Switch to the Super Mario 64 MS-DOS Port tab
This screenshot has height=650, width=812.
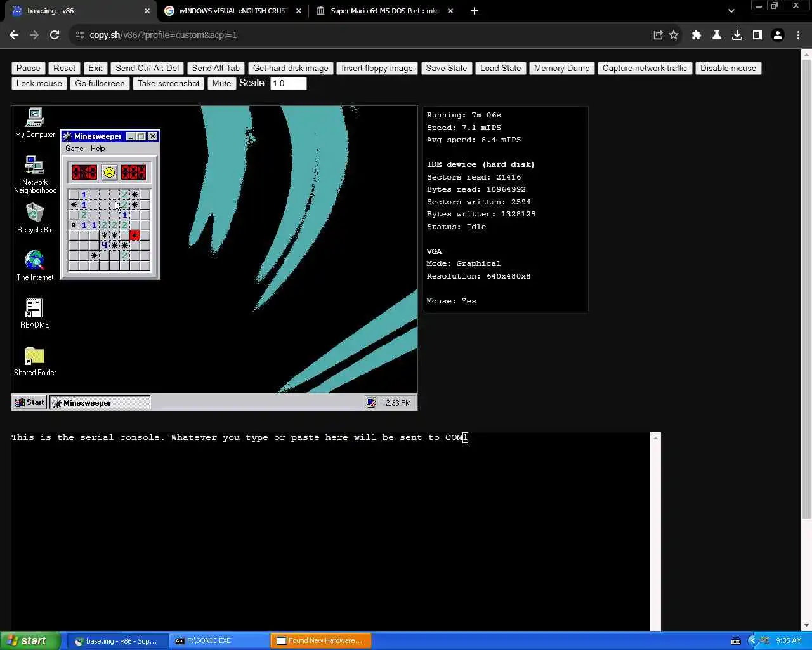pos(385,11)
